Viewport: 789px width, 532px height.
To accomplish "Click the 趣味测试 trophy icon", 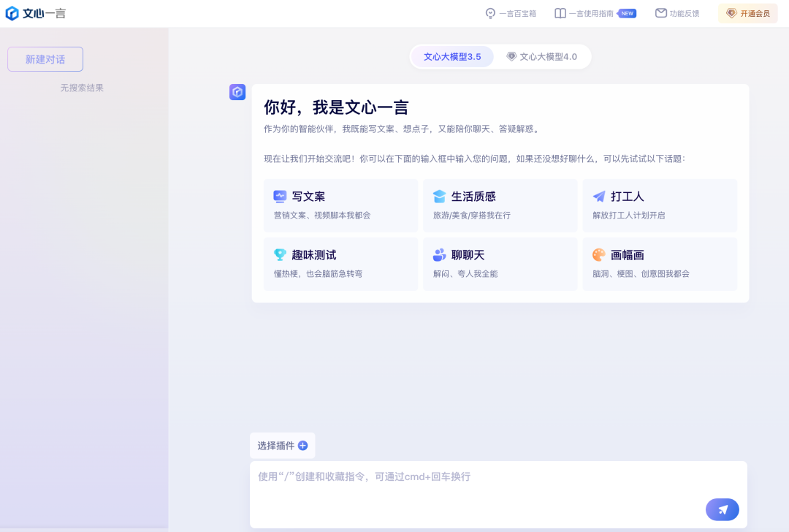I will 280,255.
